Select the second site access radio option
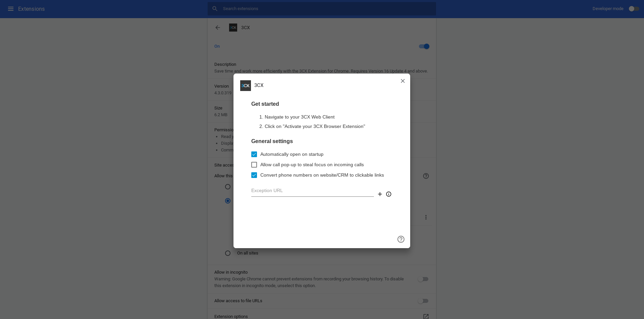This screenshot has height=319, width=644. click(228, 201)
